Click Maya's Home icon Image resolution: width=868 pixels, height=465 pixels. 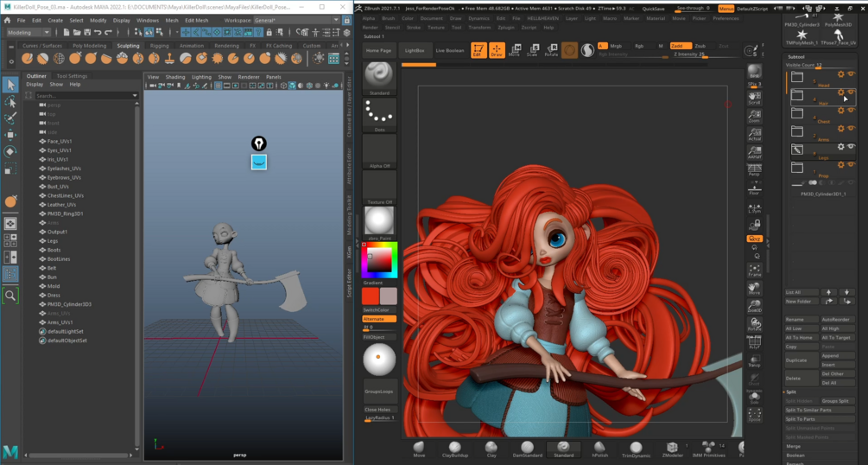click(x=7, y=21)
